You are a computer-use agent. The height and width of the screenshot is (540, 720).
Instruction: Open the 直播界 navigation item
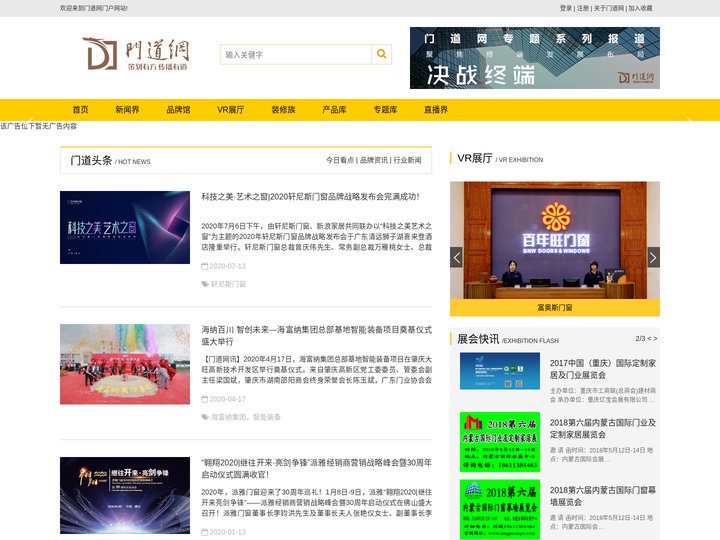coord(436,110)
